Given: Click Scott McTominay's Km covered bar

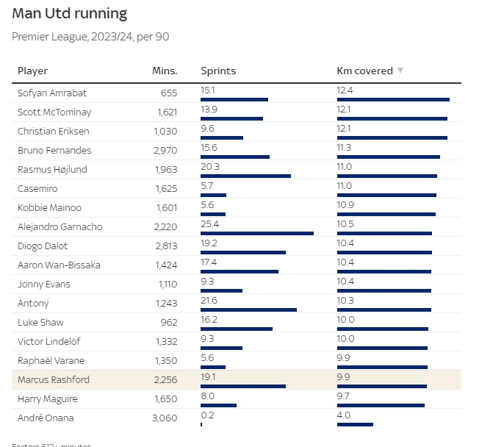Looking at the screenshot, I should [392, 118].
